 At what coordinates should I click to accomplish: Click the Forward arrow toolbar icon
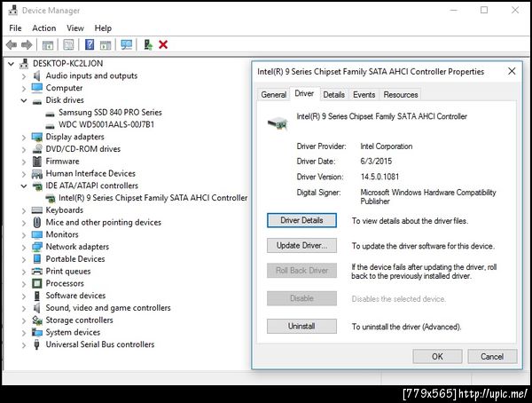click(27, 44)
